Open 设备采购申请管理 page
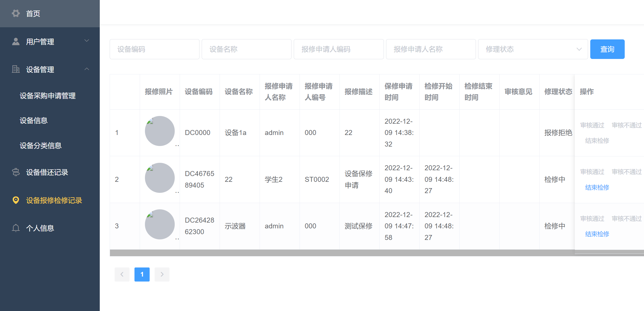This screenshot has width=644, height=311. (x=47, y=96)
